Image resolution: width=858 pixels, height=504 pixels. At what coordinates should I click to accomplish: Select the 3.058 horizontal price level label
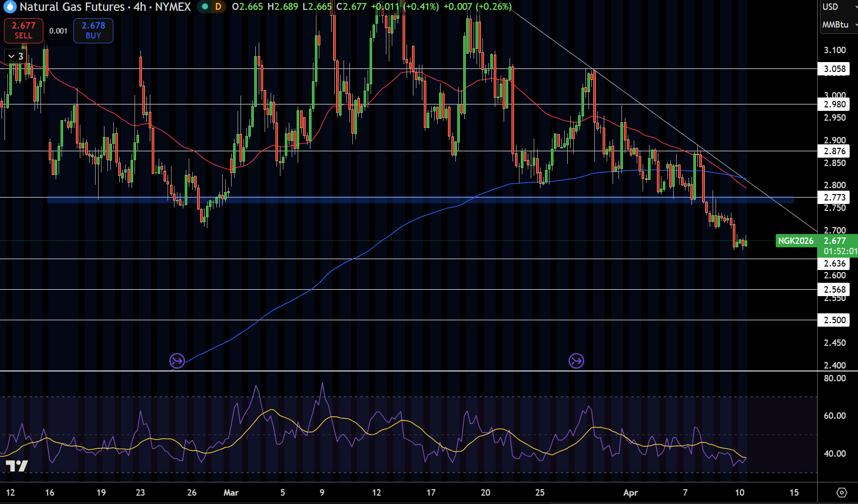pos(834,69)
